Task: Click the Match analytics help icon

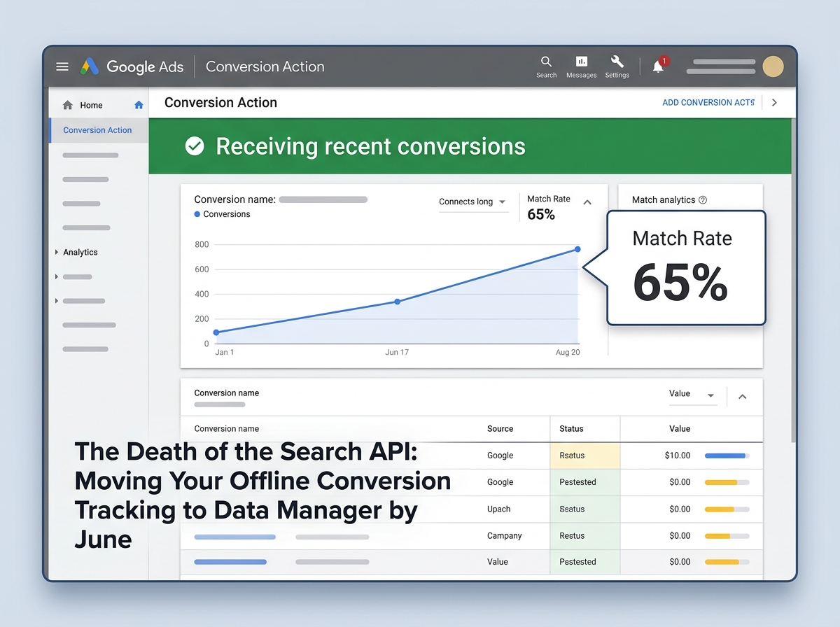Action: pos(703,199)
